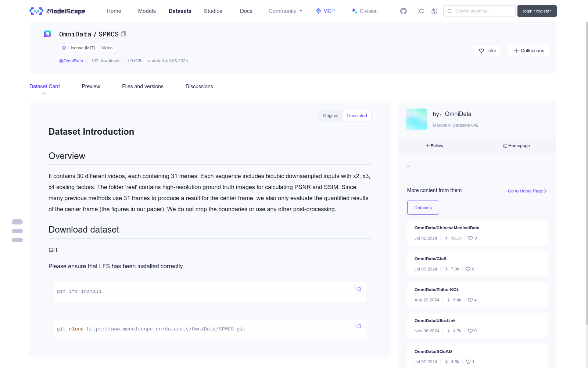This screenshot has height=368, width=588.
Task: Open the Discussions tab
Action: tap(199, 86)
